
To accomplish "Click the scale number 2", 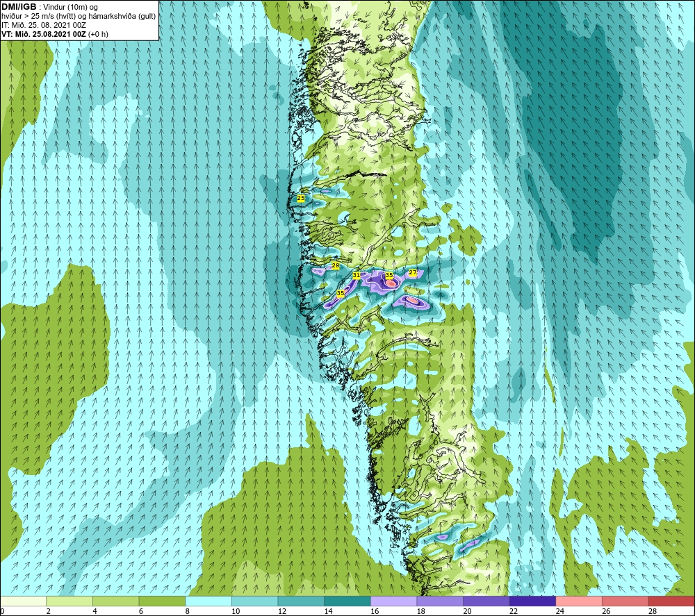I will (49, 612).
